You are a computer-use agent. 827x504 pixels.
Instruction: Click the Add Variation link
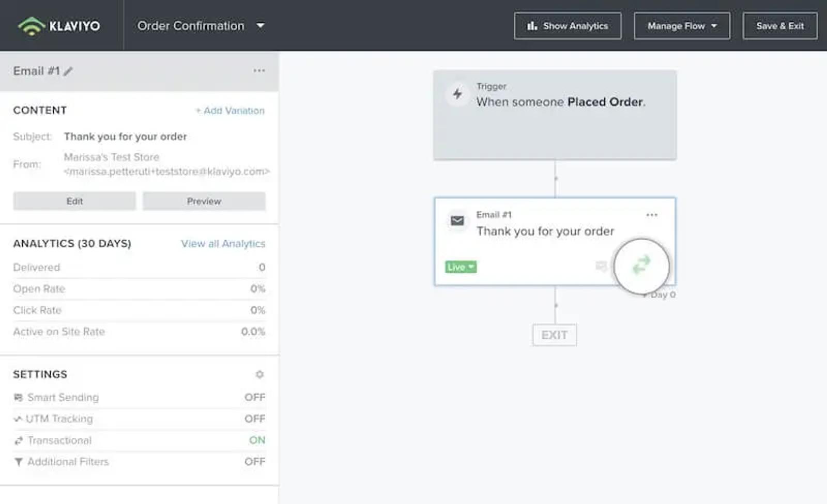[230, 111]
